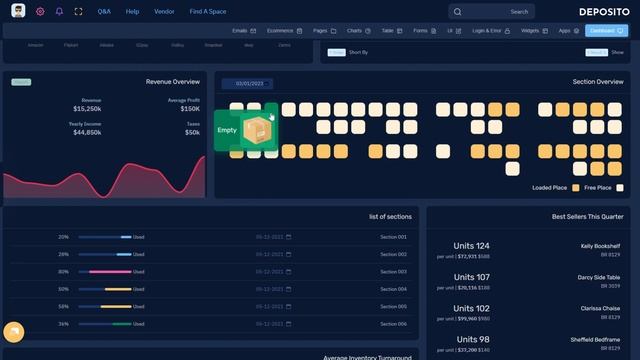This screenshot has width=640, height=360.
Task: Click the Units 102 value
Action: (x=471, y=308)
